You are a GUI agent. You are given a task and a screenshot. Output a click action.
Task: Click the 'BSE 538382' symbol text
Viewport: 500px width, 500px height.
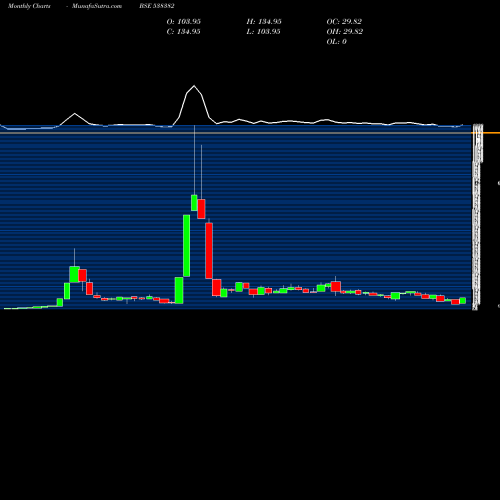pyautogui.click(x=157, y=6)
